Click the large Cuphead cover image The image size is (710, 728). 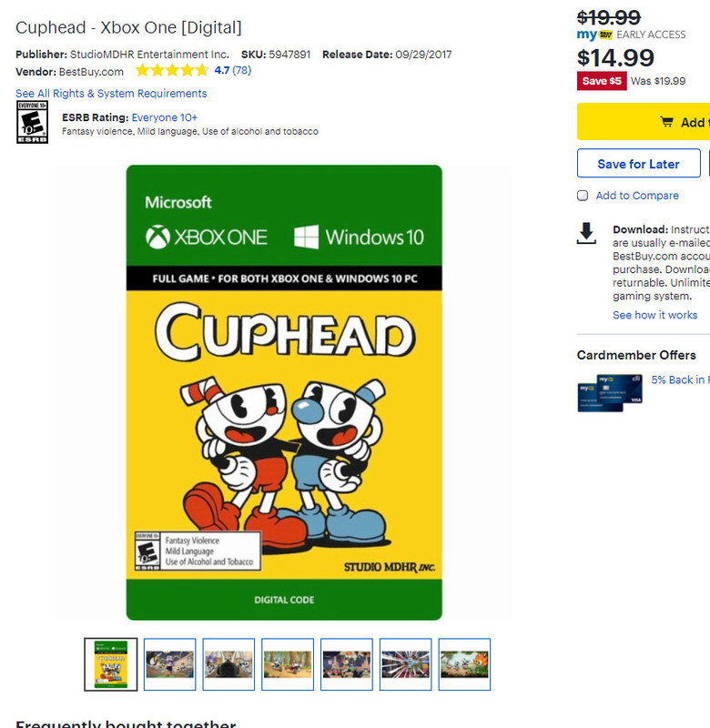click(x=284, y=392)
